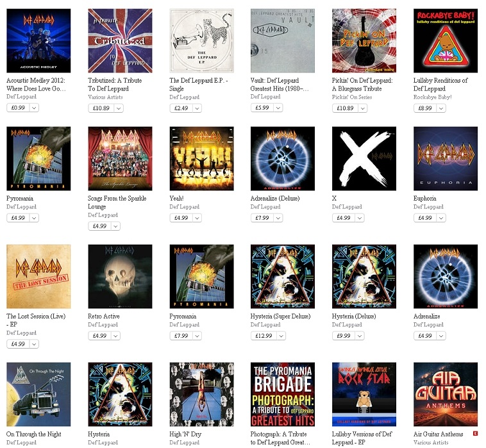
Task: Buy Hysteria (Deluxe) for £9.99
Action: (x=344, y=336)
